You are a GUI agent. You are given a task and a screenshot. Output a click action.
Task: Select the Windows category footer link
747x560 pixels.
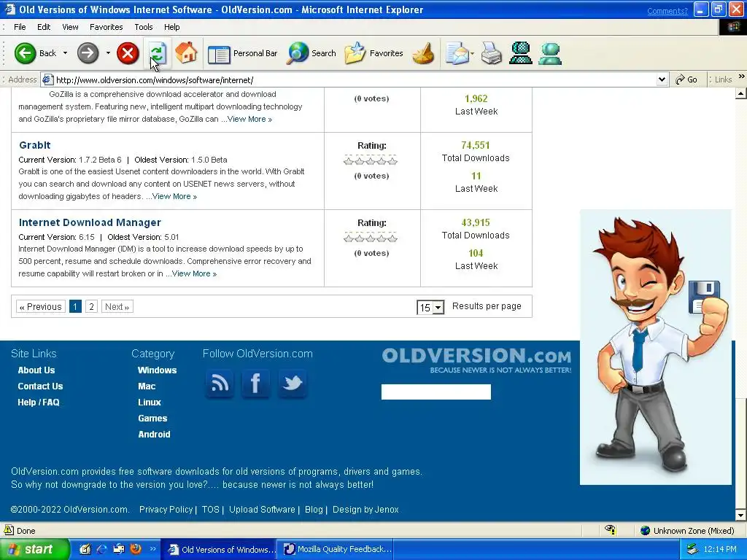pos(158,370)
